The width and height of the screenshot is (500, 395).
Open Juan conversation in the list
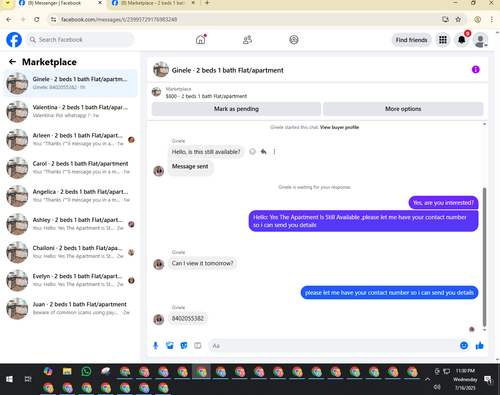click(70, 309)
